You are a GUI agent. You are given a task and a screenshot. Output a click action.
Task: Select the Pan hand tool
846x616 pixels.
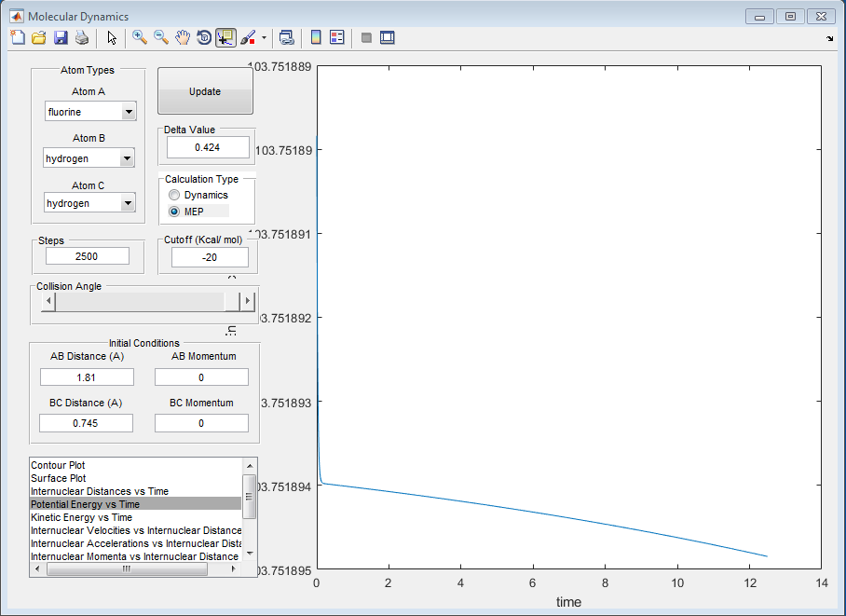tap(183, 37)
